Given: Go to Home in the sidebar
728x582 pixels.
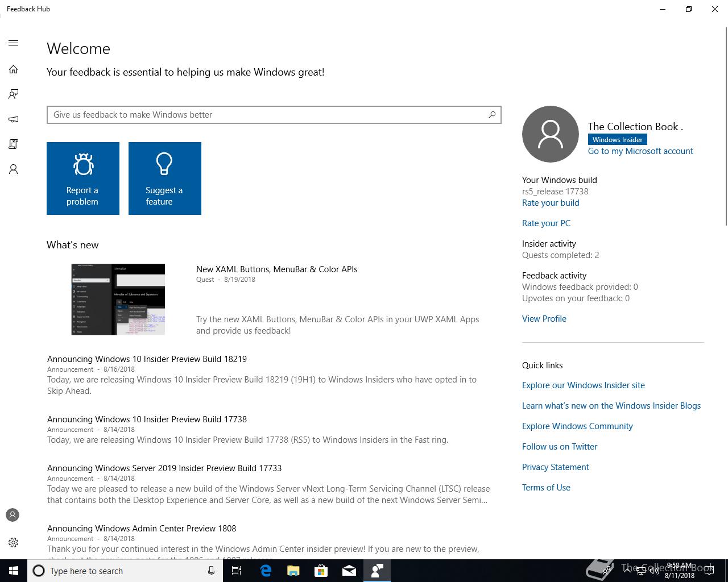Looking at the screenshot, I should tap(14, 69).
